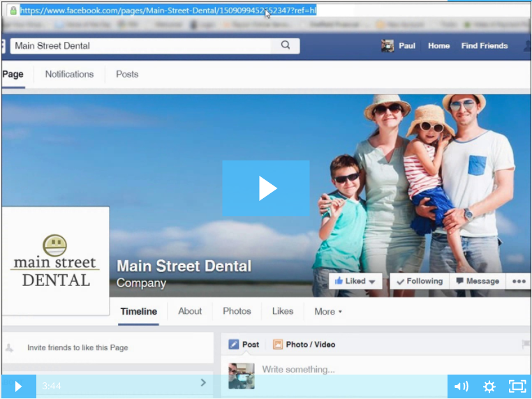Click the Photo / Video picture icon
This screenshot has width=532, height=399.
(278, 345)
